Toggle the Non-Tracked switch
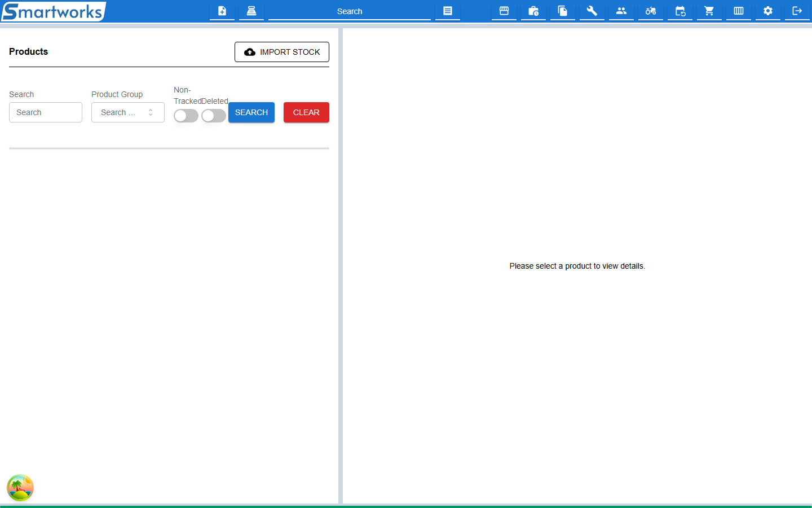812x508 pixels. click(186, 116)
